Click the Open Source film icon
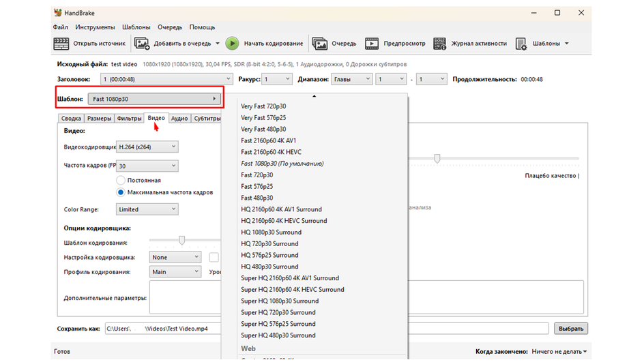The height and width of the screenshot is (362, 644). [x=61, y=44]
